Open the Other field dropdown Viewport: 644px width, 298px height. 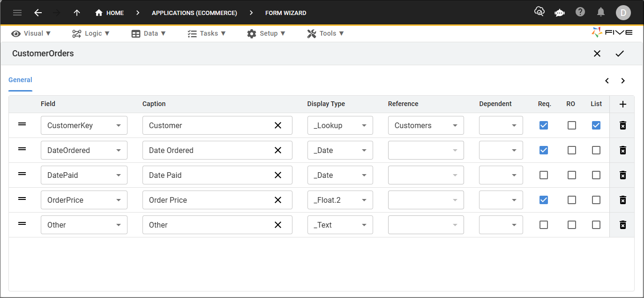84,225
